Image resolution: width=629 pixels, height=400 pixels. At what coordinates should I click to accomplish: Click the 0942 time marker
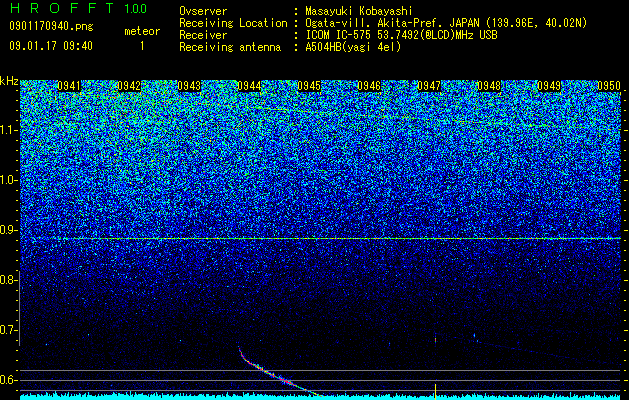(129, 86)
